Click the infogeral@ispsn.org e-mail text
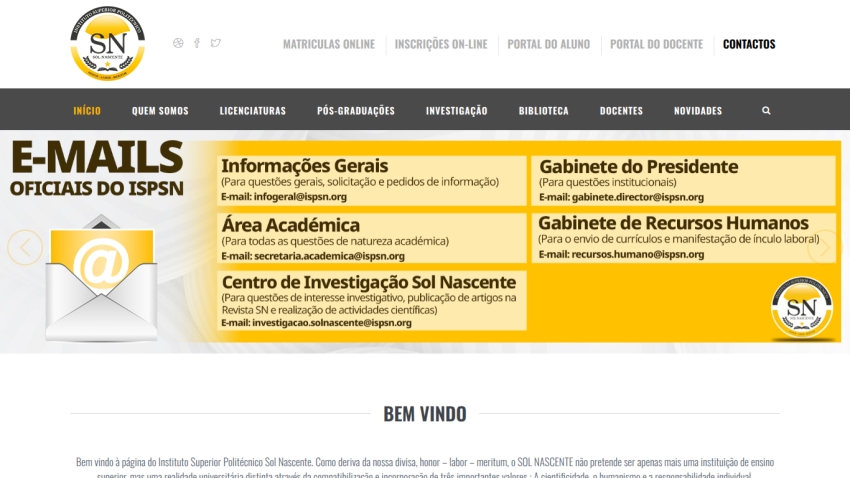This screenshot has height=478, width=850. tap(300, 197)
